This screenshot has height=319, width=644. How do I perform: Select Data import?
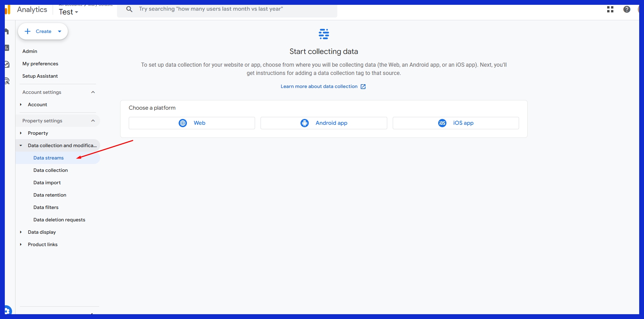point(47,183)
